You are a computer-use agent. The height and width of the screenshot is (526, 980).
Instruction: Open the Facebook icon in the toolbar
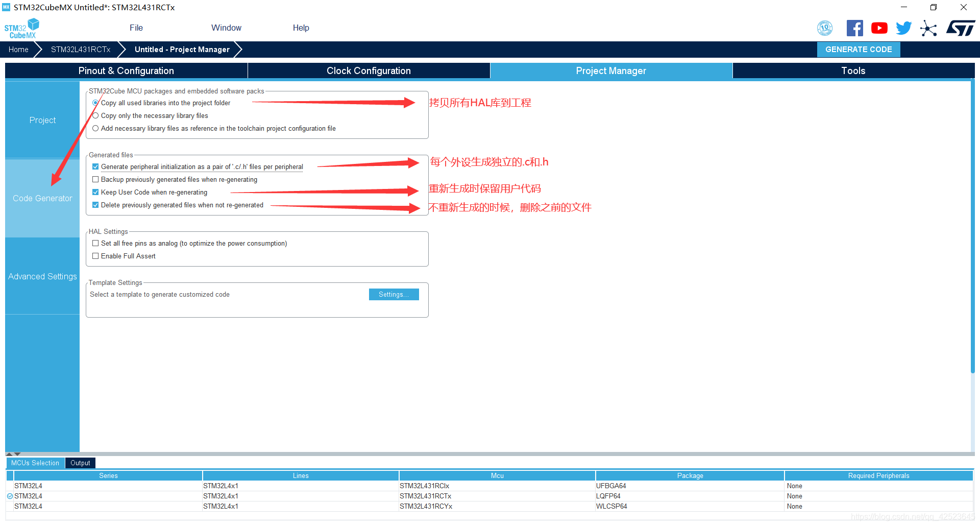tap(855, 28)
